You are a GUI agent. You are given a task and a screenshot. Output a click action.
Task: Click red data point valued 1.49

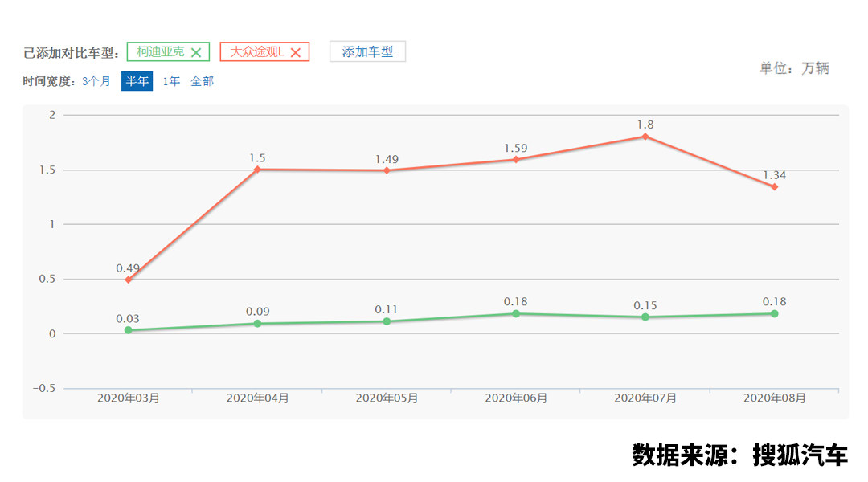click(x=387, y=170)
